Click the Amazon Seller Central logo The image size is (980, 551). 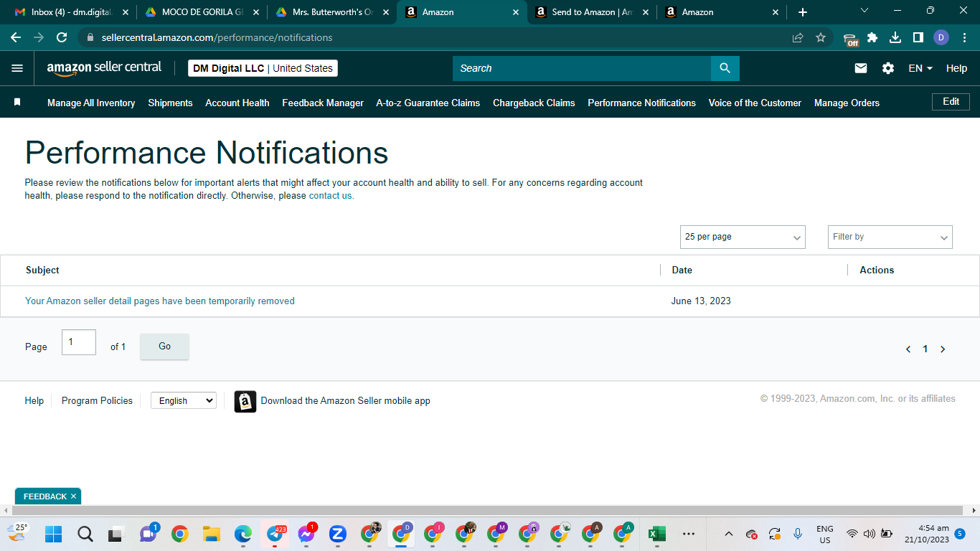105,68
